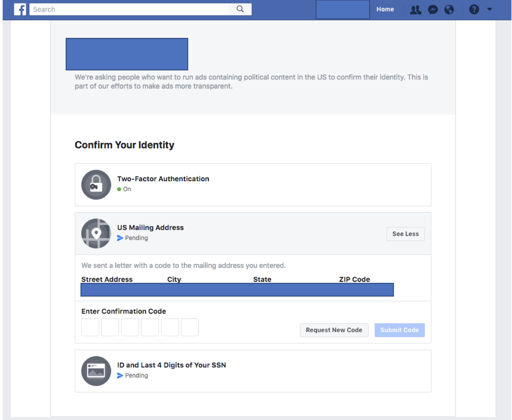
Task: Click the third confirmation code box
Action: pyautogui.click(x=130, y=327)
